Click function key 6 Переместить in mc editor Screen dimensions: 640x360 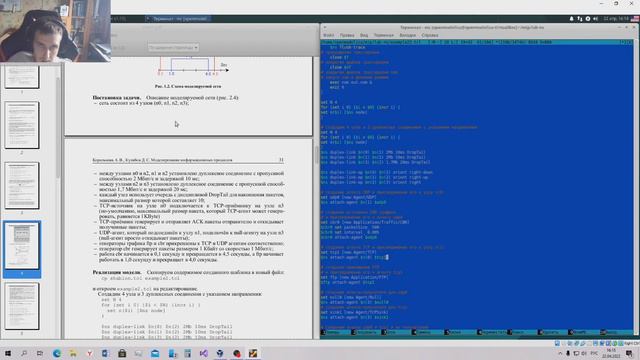491,332
